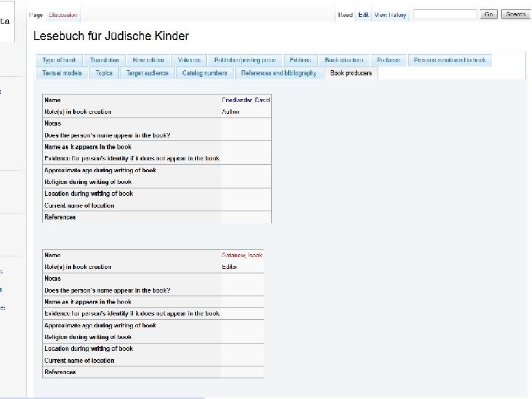The height and width of the screenshot is (399, 532).
Task: Select the Prefaces tab
Action: tap(389, 60)
